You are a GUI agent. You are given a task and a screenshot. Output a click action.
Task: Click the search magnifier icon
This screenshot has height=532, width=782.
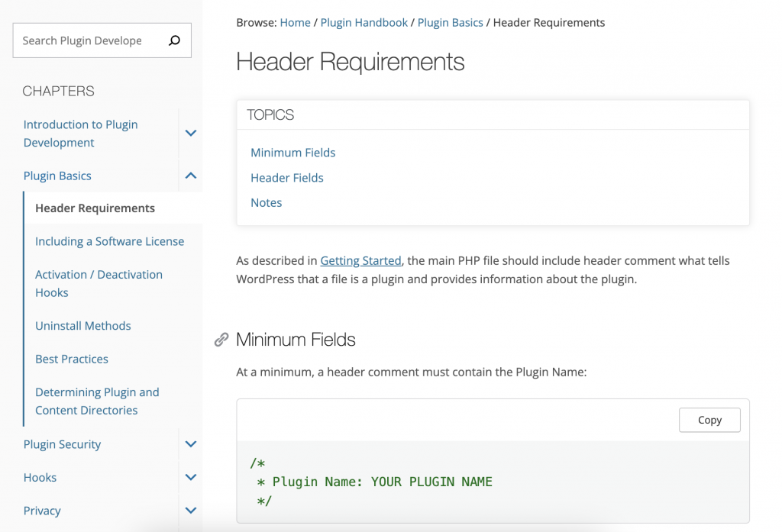(174, 40)
